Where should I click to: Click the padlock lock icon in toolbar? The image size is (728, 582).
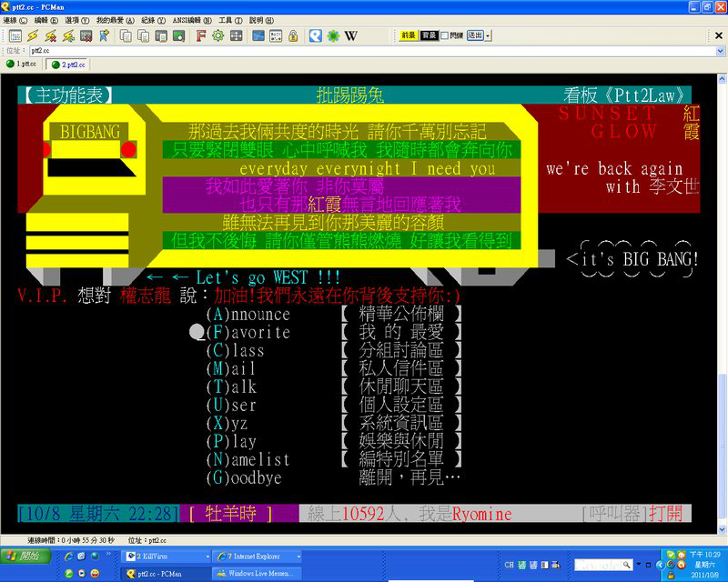tap(293, 36)
